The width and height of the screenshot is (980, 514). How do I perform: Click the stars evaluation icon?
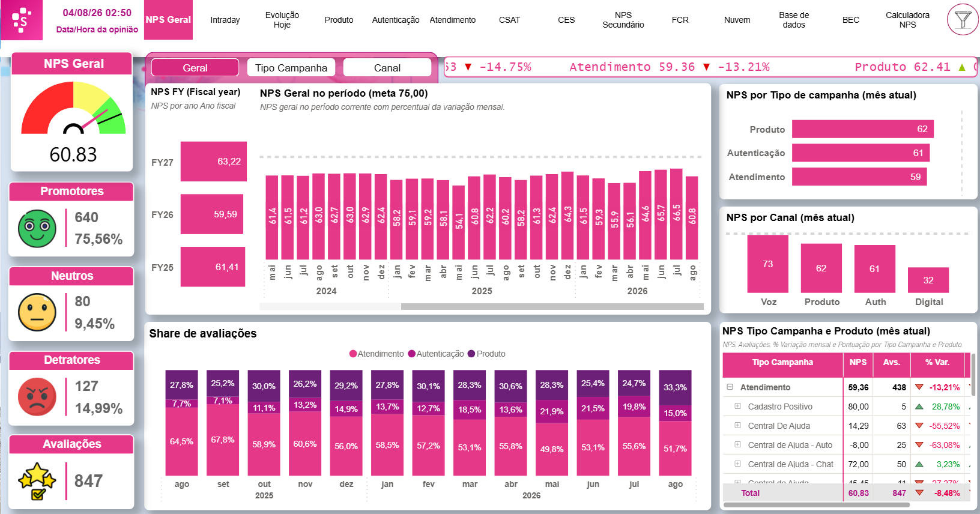[x=37, y=481]
